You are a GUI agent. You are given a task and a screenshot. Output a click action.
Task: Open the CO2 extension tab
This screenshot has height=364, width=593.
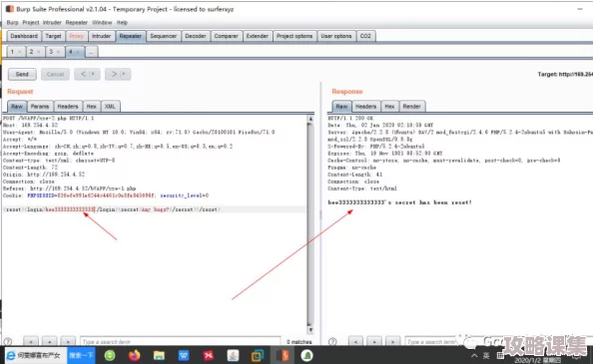coord(365,36)
